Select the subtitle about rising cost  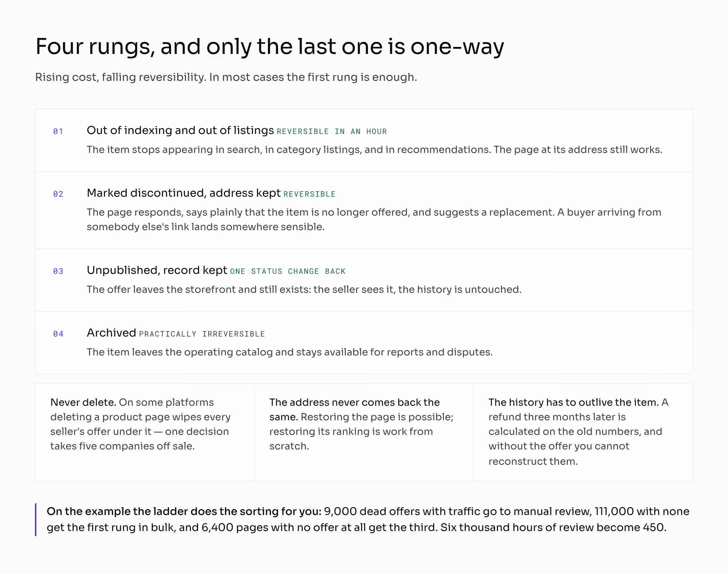pyautogui.click(x=226, y=77)
